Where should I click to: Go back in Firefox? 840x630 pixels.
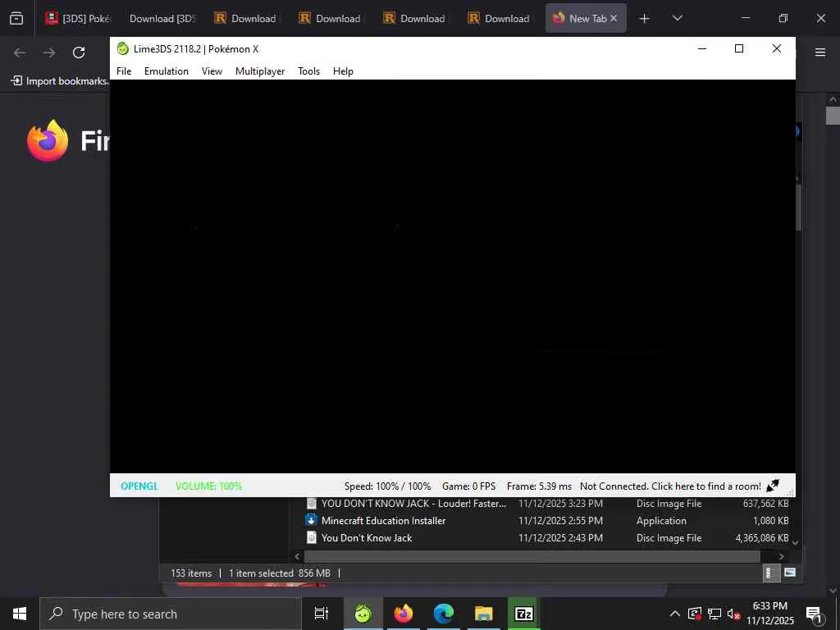coord(20,52)
